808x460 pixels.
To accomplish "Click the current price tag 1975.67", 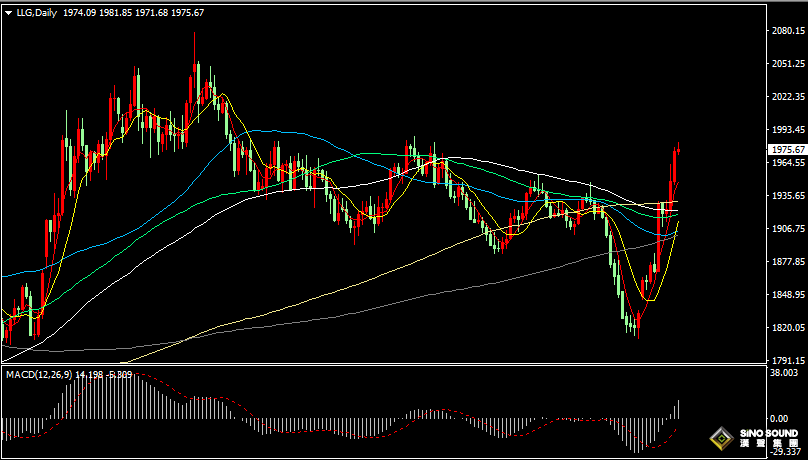I will (x=789, y=150).
